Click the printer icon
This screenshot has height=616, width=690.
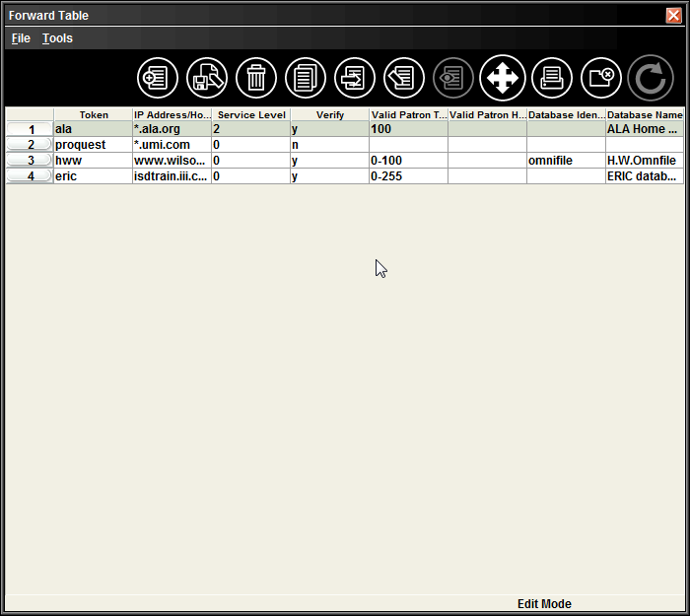(x=552, y=78)
